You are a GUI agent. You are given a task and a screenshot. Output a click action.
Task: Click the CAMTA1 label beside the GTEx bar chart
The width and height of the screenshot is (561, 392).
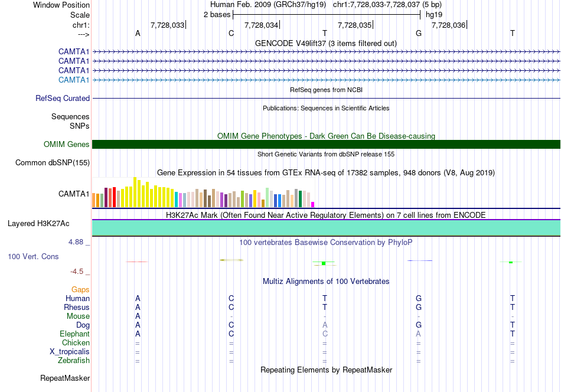74,194
